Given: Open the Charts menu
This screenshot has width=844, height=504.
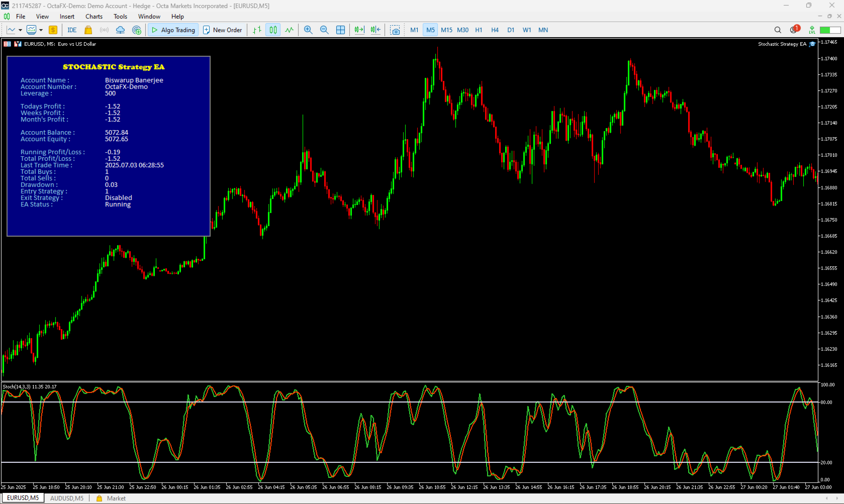Looking at the screenshot, I should tap(94, 17).
